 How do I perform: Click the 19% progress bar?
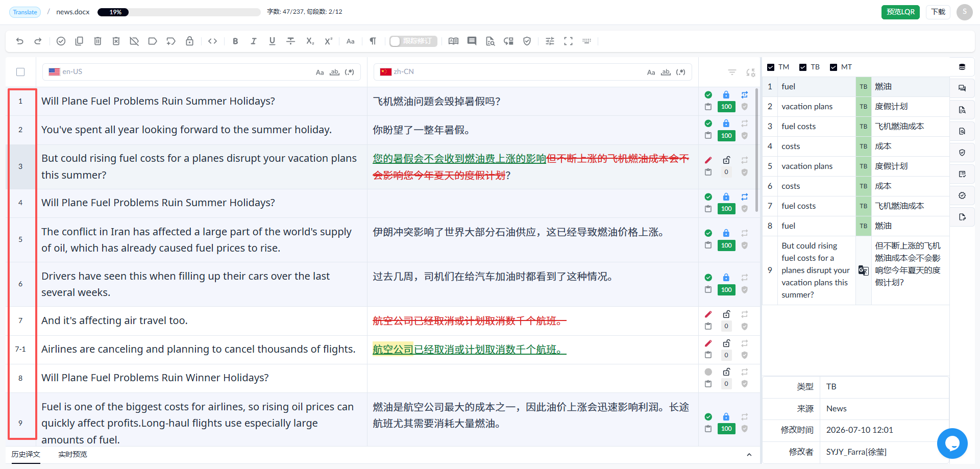tap(179, 12)
